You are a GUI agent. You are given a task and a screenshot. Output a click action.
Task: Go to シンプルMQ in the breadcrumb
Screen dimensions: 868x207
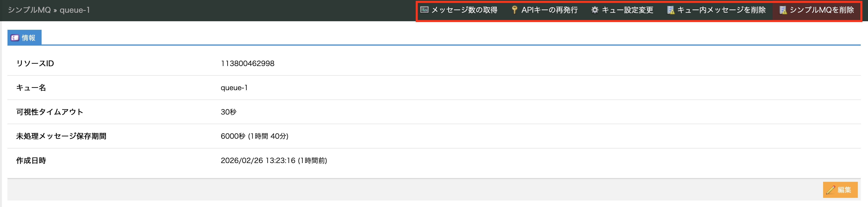coord(29,10)
